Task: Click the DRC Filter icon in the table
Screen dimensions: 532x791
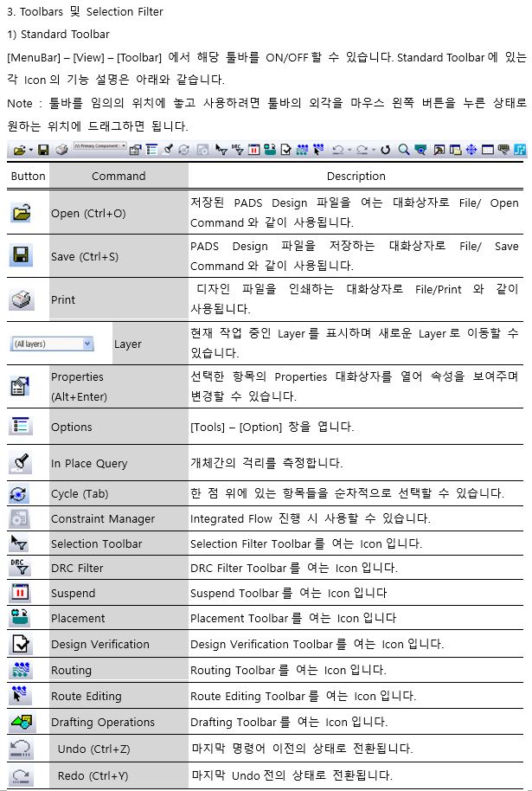Action: [x=20, y=568]
